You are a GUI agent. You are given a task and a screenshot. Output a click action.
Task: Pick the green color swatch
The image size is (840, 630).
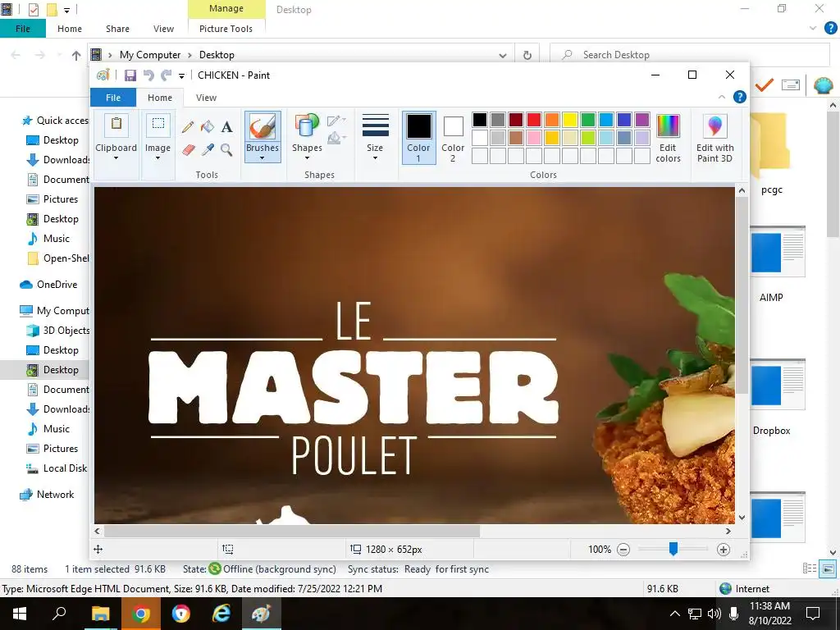tap(587, 120)
